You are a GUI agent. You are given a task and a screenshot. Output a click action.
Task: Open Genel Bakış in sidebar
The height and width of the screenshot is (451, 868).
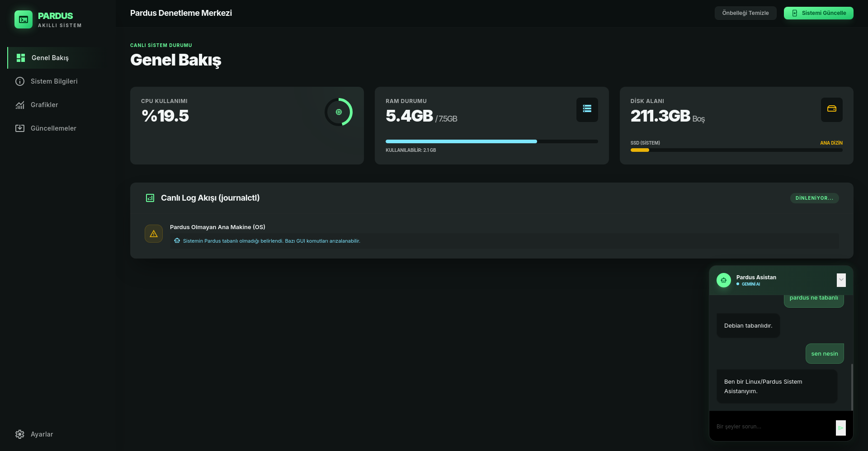click(x=50, y=58)
